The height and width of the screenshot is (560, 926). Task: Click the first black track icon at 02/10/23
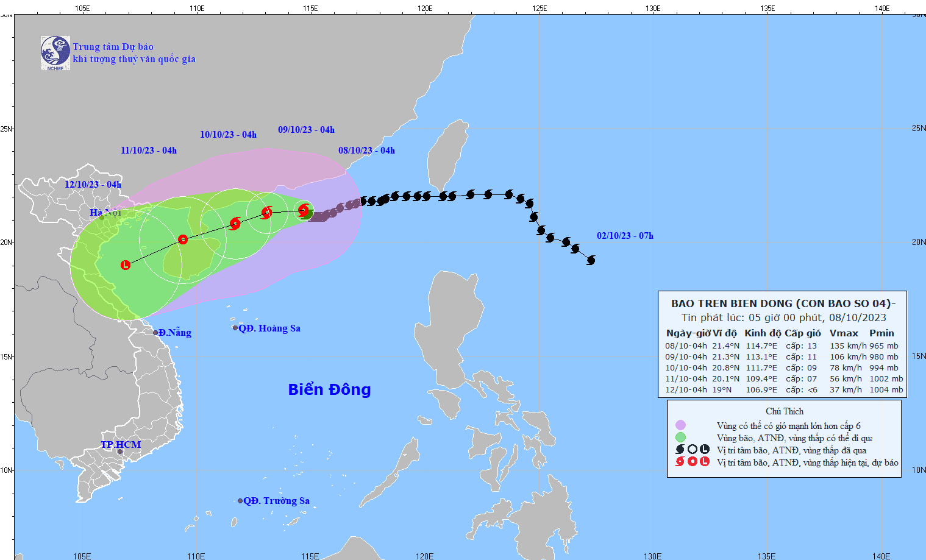pos(590,260)
